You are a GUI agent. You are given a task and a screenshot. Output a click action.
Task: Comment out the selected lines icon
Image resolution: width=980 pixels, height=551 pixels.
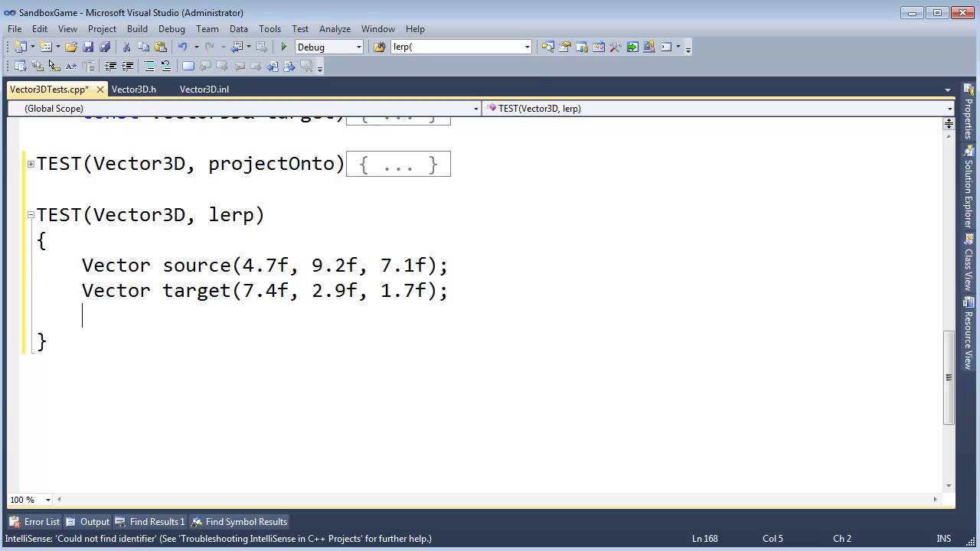149,67
